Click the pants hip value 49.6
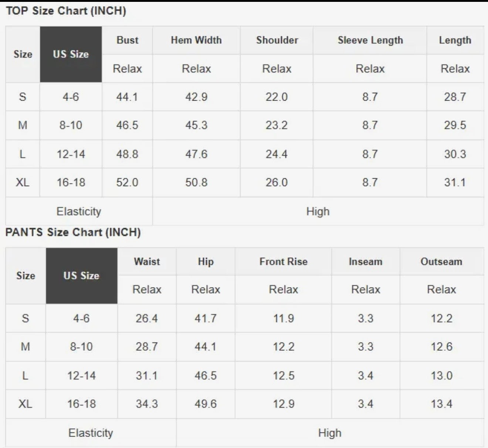Viewport: 488px width, 448px height. (x=206, y=404)
